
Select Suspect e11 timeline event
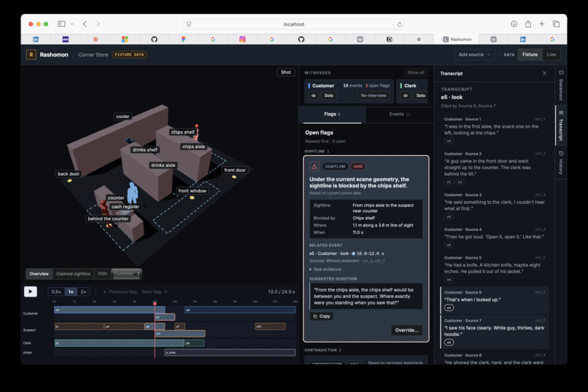pos(180,334)
